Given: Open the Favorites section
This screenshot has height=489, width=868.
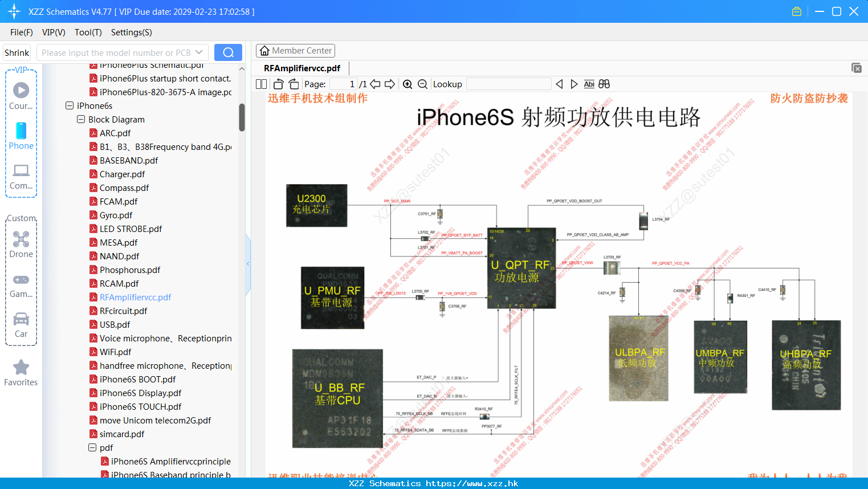Looking at the screenshot, I should pyautogui.click(x=21, y=373).
